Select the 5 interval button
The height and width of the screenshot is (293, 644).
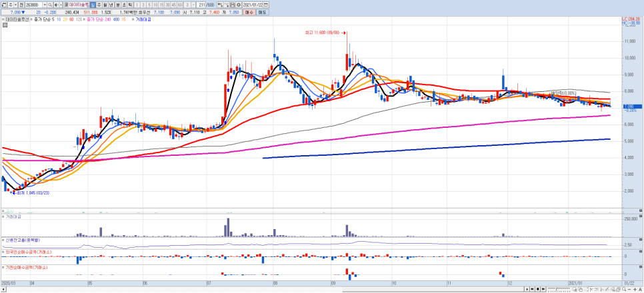[x=149, y=5]
